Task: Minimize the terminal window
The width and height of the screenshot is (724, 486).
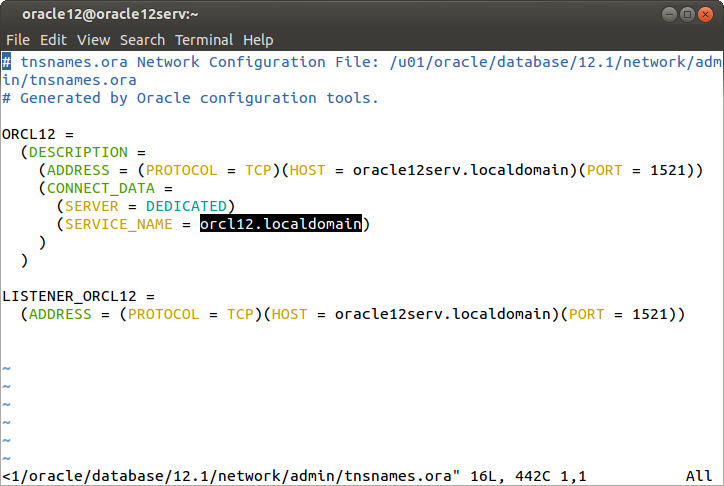Action: click(669, 14)
